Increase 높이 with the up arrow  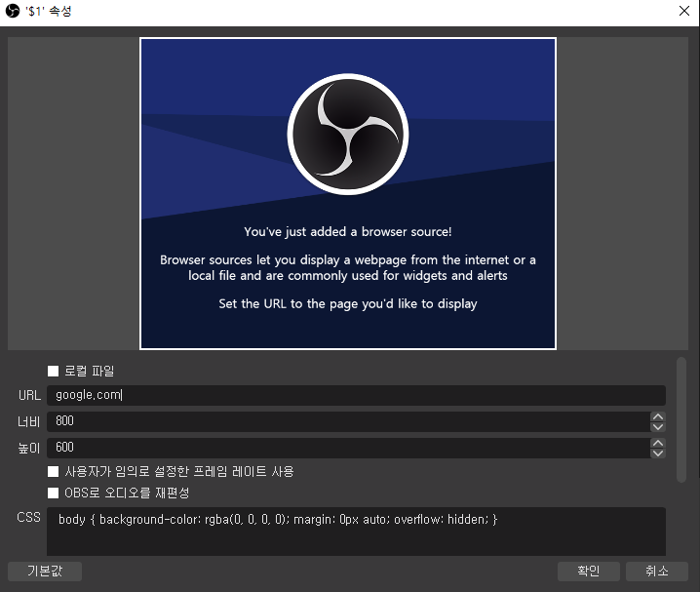tap(657, 443)
